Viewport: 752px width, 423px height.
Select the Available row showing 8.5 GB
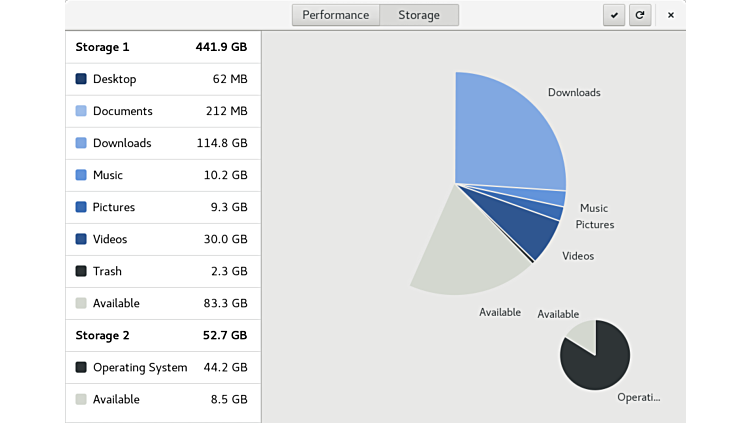(x=162, y=399)
